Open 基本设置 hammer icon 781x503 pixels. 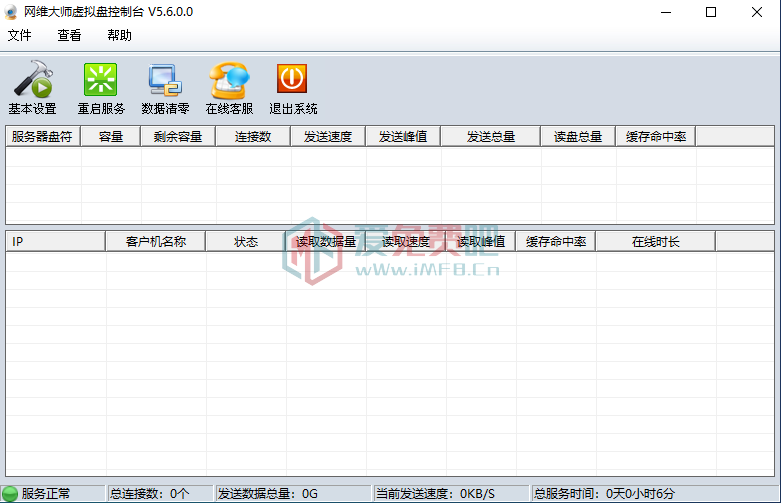(33, 79)
